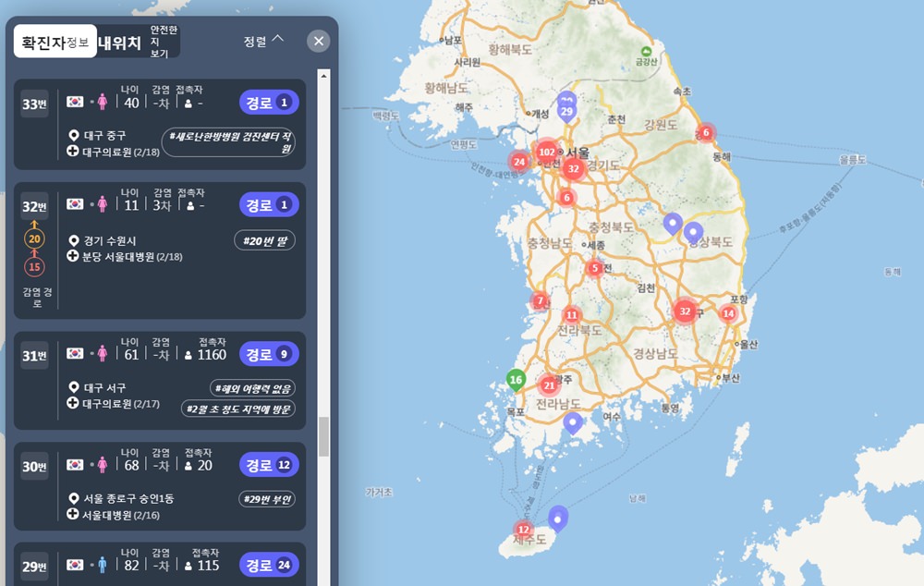Click purple pin on 경상북도 label
Screen dimensions: 924x586
click(693, 233)
